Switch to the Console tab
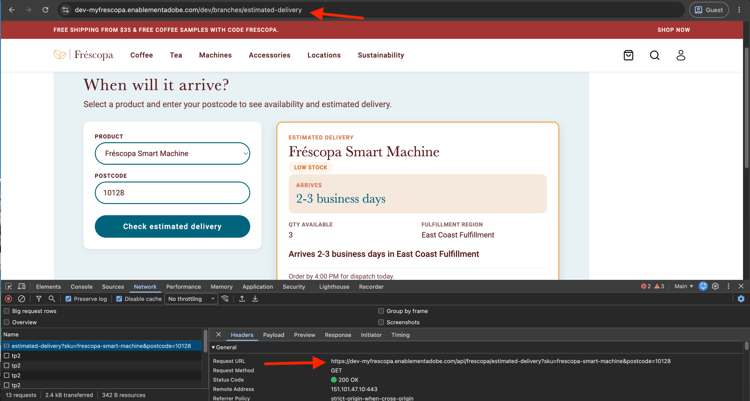This screenshot has height=401, width=750. point(81,287)
